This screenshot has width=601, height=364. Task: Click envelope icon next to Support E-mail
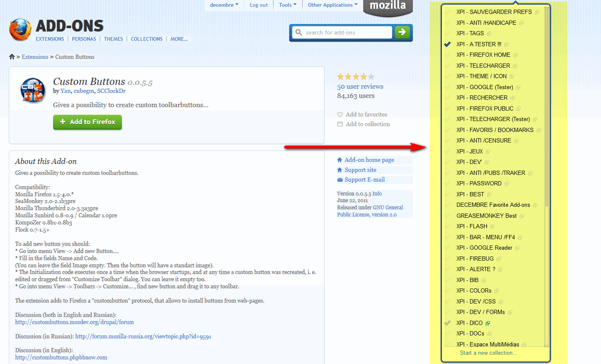tap(340, 180)
